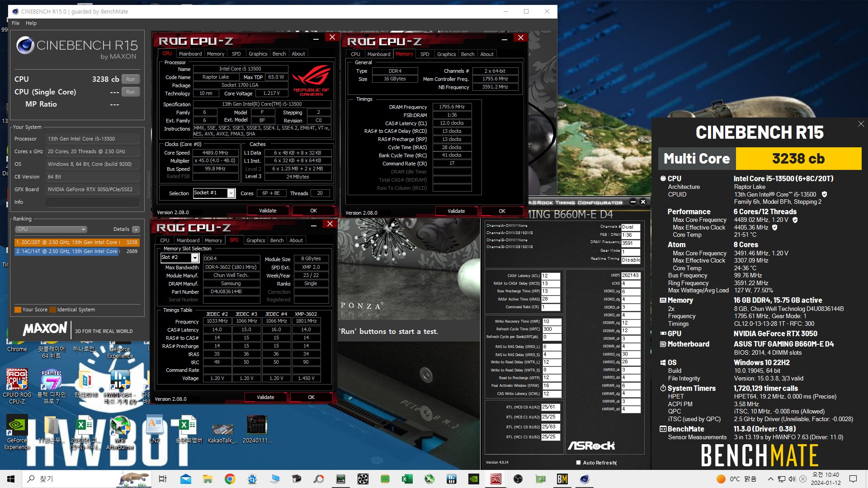Viewport: 868px width, 488px height.
Task: Switch to Bench tab in CPU-Z CPU window
Action: (x=279, y=54)
